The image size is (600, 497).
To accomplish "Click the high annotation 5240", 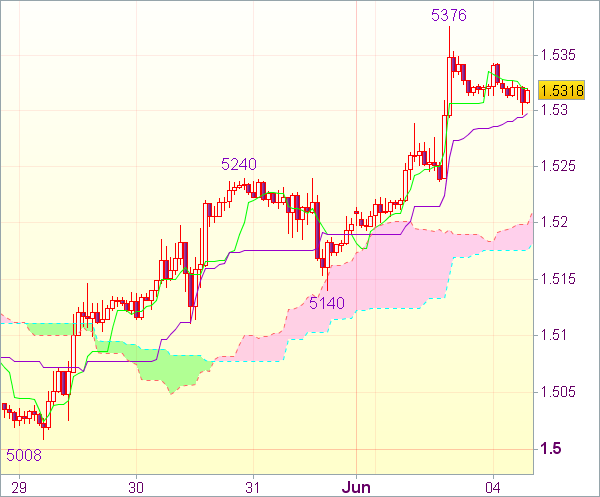I will pos(239,165).
